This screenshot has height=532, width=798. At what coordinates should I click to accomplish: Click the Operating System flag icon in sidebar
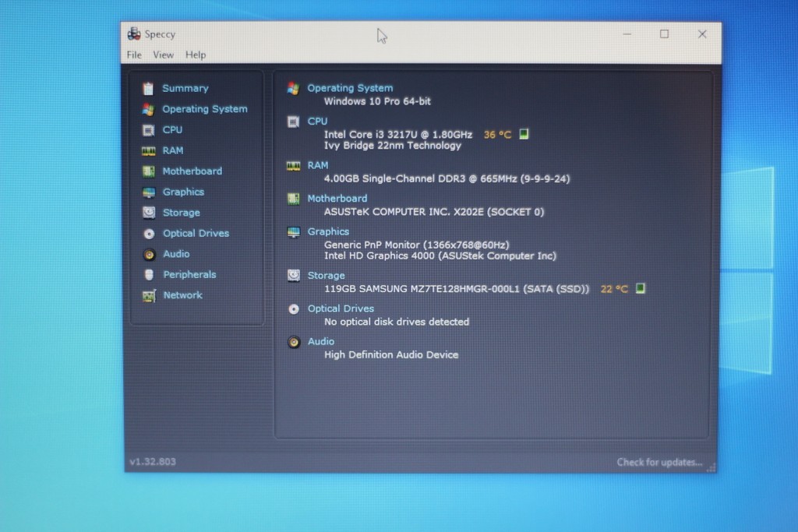pos(148,109)
